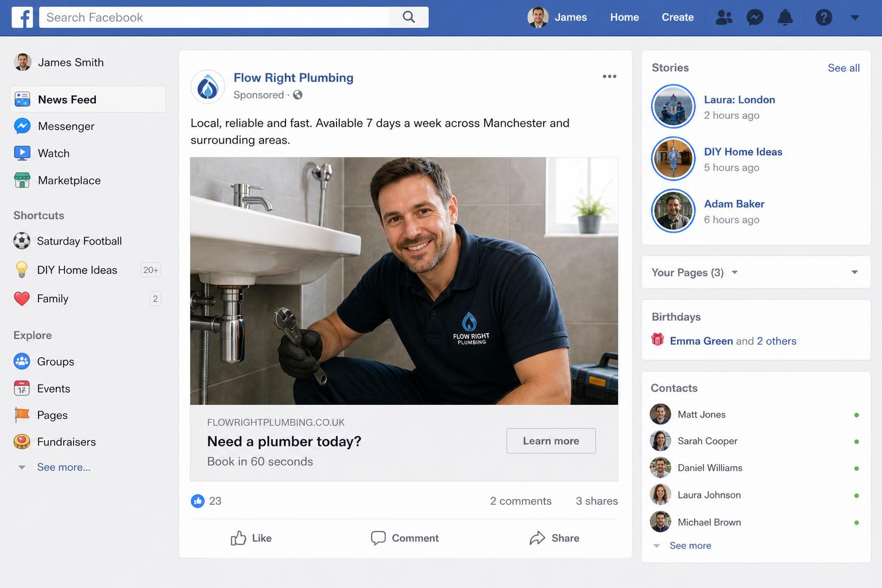Click See all stories link

click(x=844, y=68)
